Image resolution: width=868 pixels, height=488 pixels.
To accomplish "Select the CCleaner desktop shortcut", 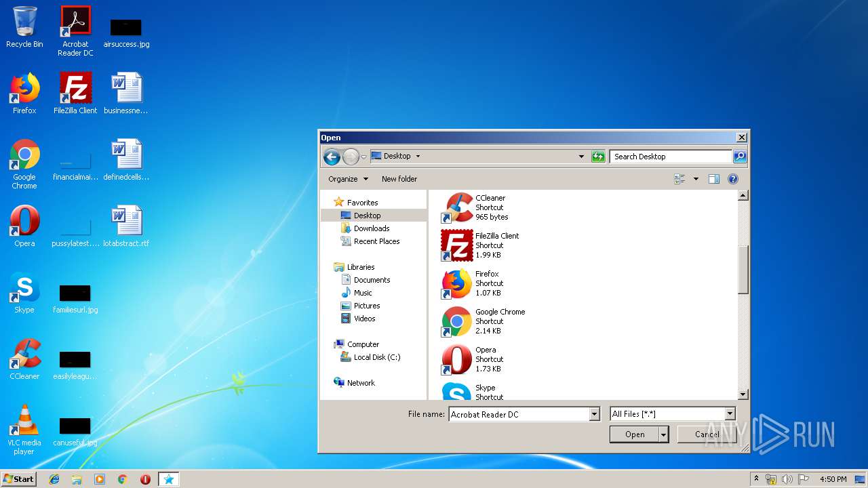I will click(24, 359).
